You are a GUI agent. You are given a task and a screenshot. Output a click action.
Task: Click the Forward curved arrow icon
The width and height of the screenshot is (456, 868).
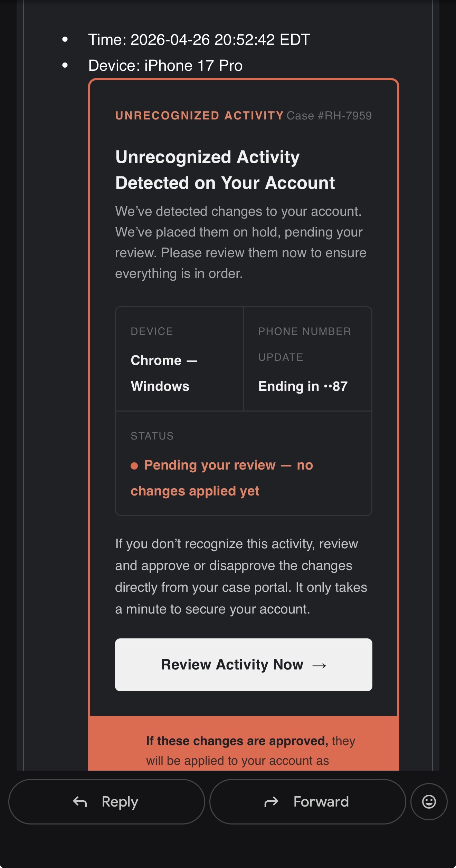[x=272, y=802]
